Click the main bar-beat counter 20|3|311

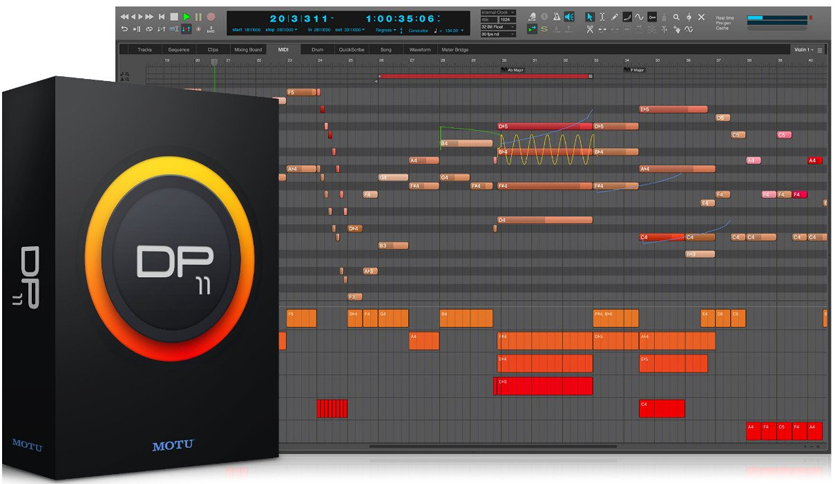299,19
